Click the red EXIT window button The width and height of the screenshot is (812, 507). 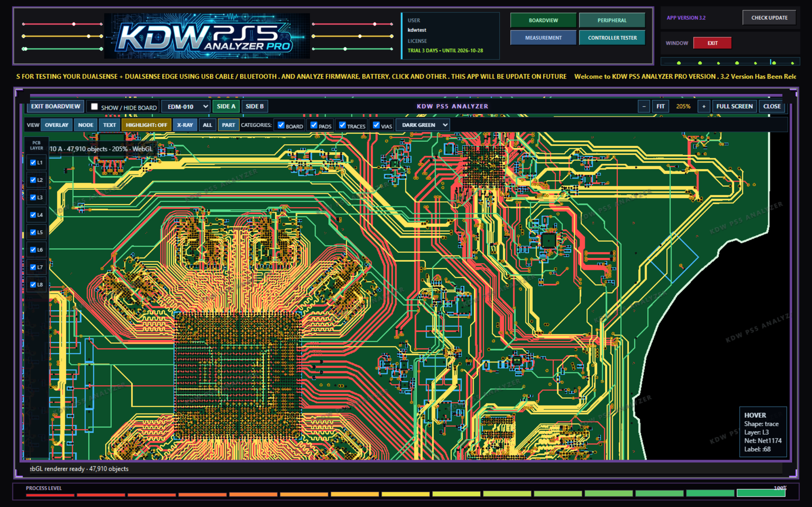pos(712,43)
